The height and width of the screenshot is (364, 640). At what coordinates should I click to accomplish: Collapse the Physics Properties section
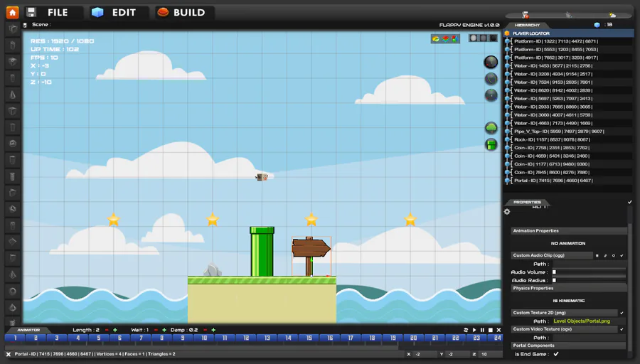569,288
